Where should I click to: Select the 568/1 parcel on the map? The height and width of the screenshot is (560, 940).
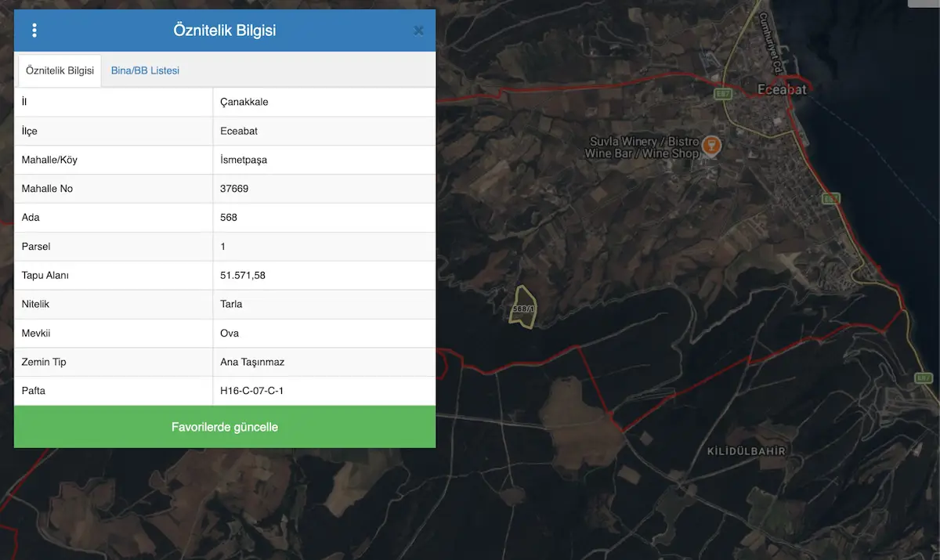coord(523,308)
